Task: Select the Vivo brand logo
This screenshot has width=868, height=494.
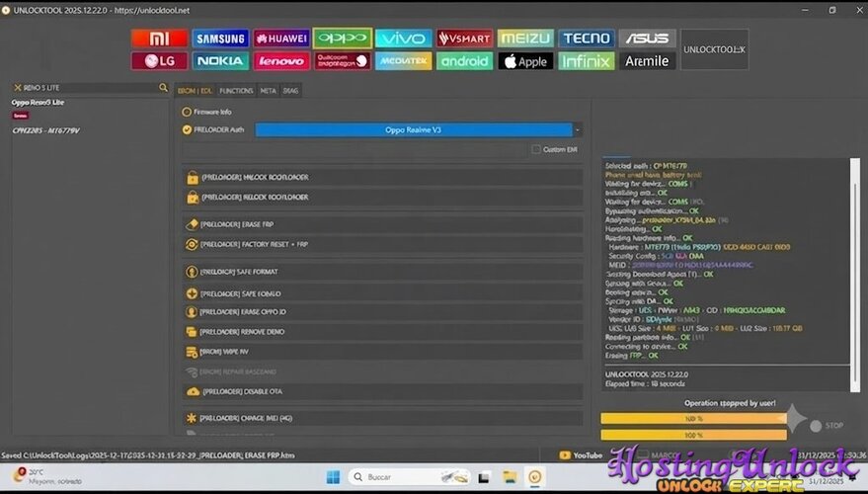Action: [404, 39]
